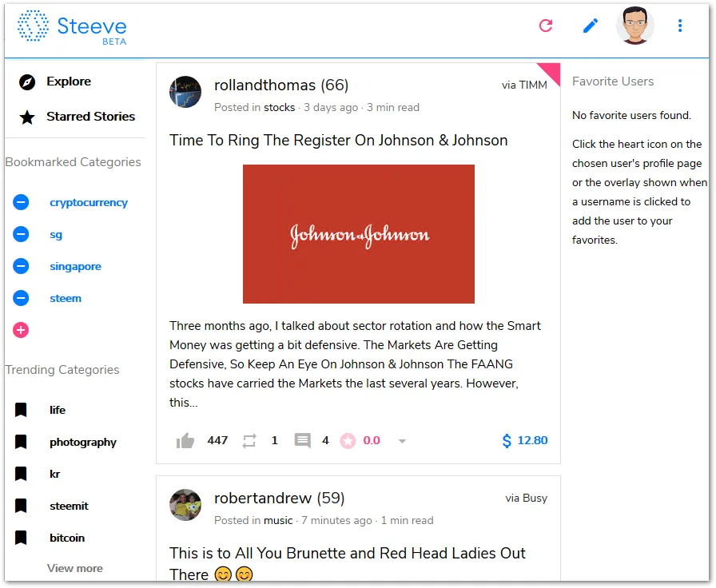Bookmark the kr trending category
The height and width of the screenshot is (588, 716).
click(21, 474)
